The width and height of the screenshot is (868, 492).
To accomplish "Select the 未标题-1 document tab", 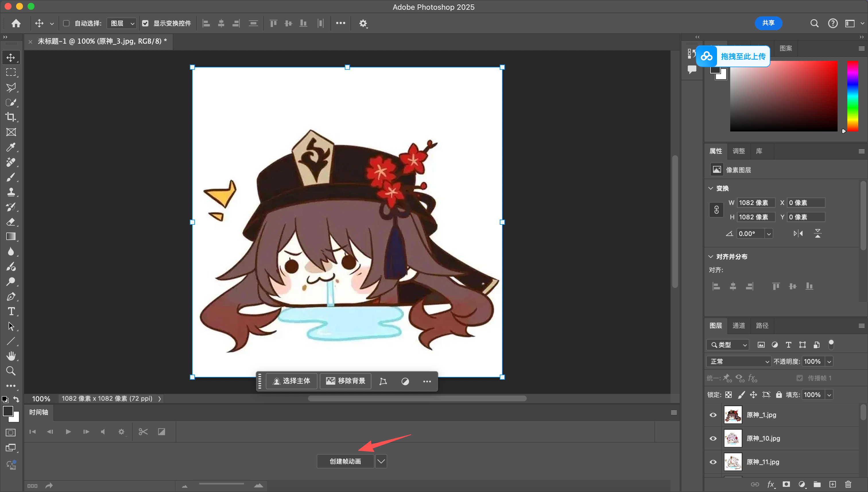I will (x=102, y=41).
